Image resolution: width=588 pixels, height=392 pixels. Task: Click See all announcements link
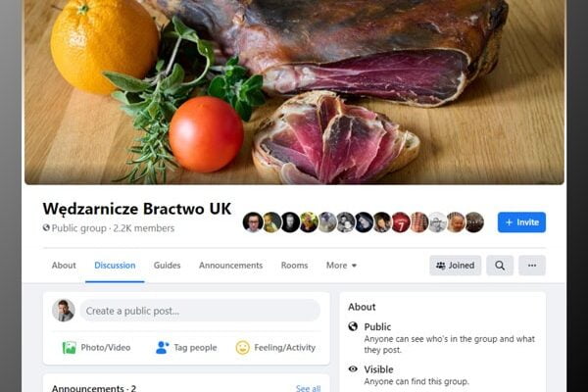308,388
